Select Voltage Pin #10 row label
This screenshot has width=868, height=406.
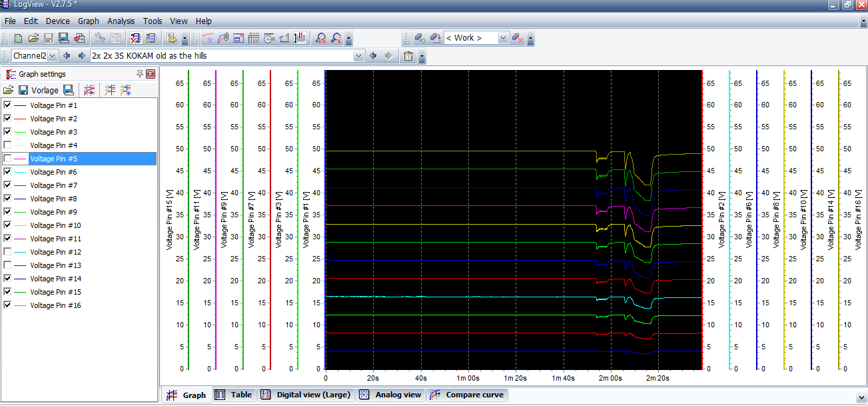55,225
